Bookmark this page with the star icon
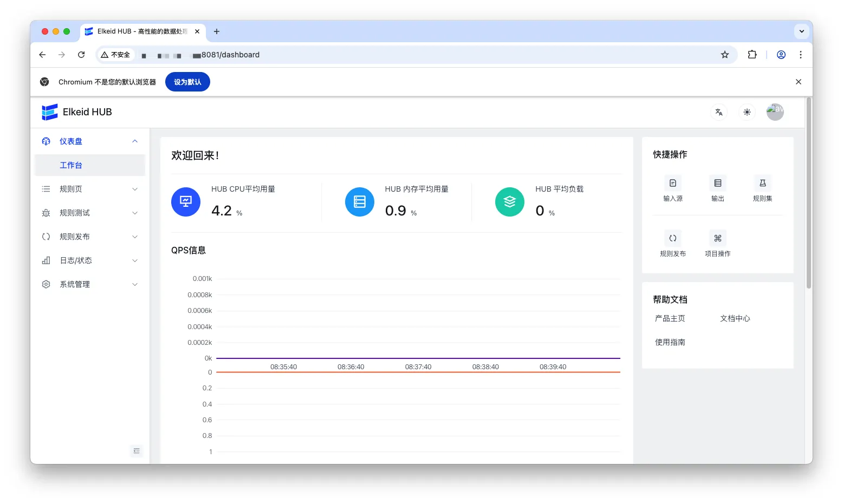This screenshot has height=504, width=843. click(x=724, y=55)
